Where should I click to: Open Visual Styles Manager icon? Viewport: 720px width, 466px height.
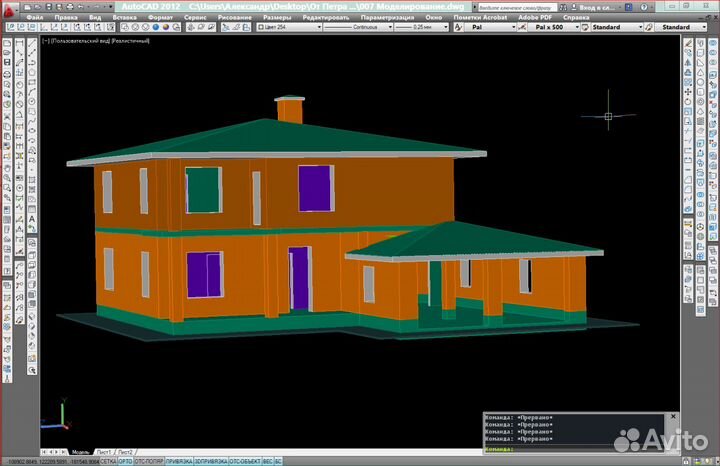(x=176, y=27)
